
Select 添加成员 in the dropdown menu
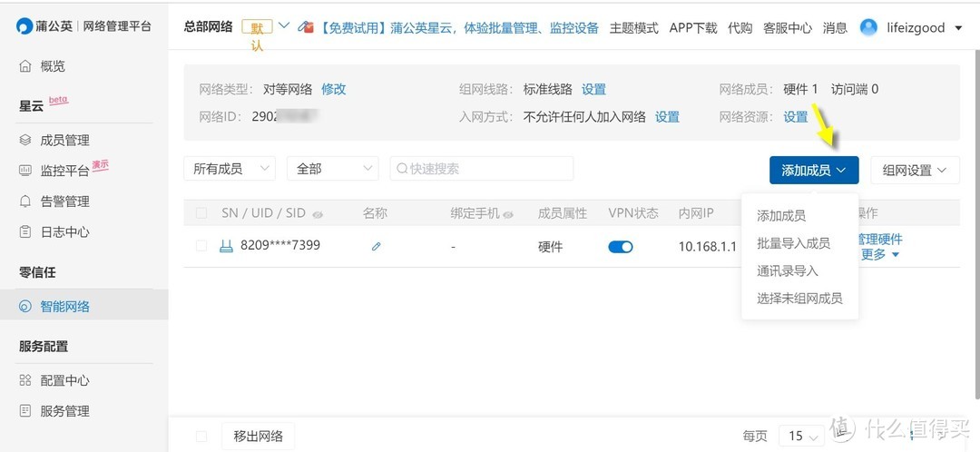point(781,216)
